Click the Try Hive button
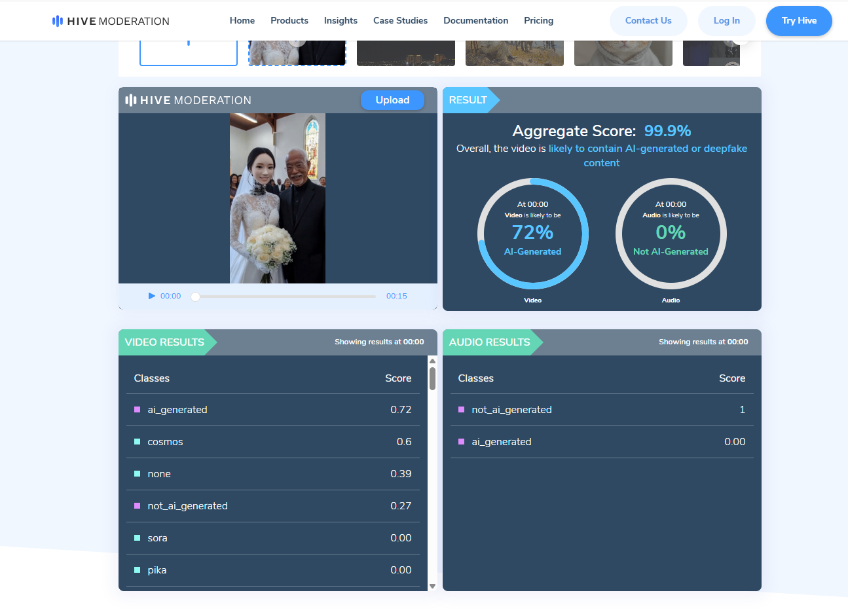 point(798,21)
